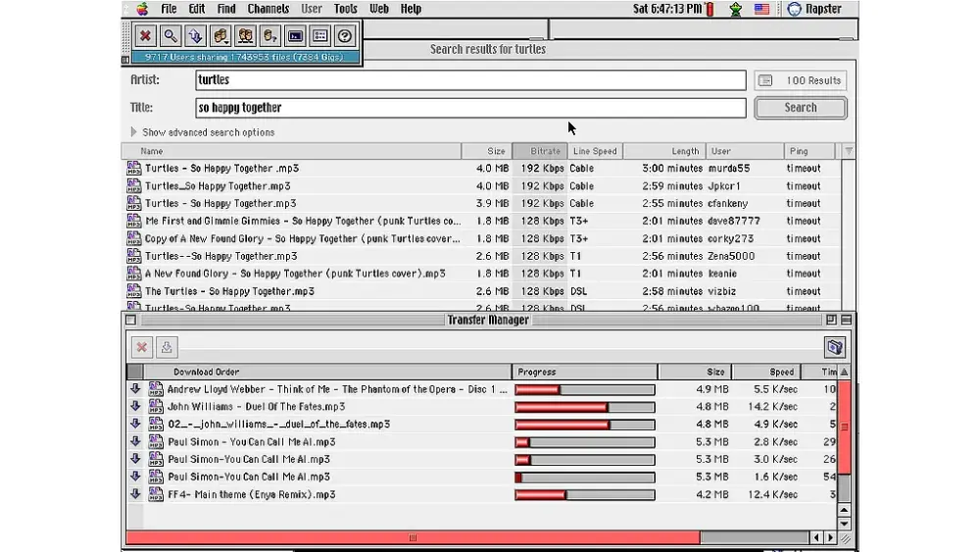This screenshot has height=552, width=980.
Task: Sort results by Bitrate column header
Action: click(x=540, y=151)
